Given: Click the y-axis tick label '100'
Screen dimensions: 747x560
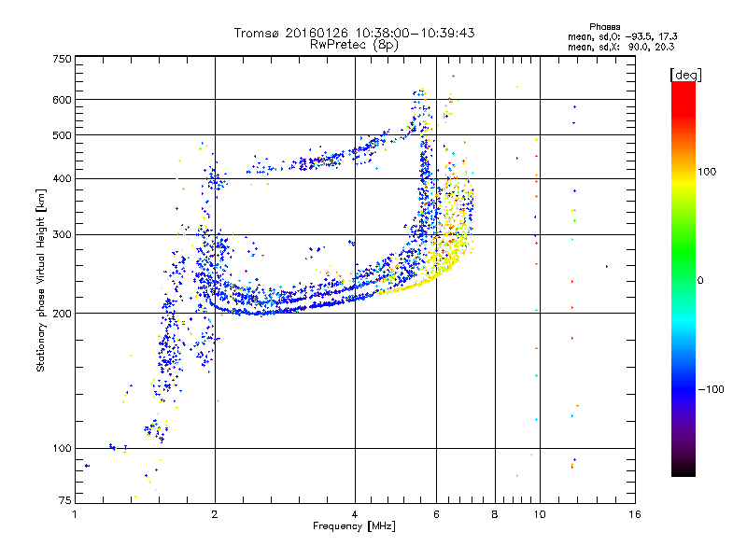Looking at the screenshot, I should click(63, 449).
